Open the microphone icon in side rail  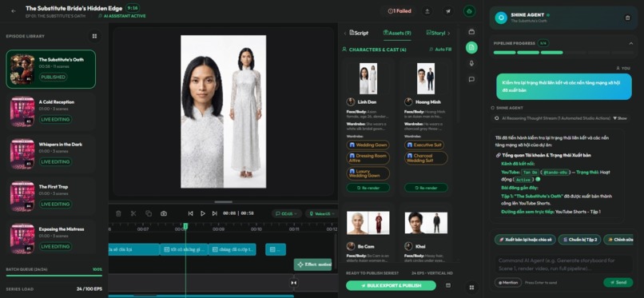click(471, 63)
